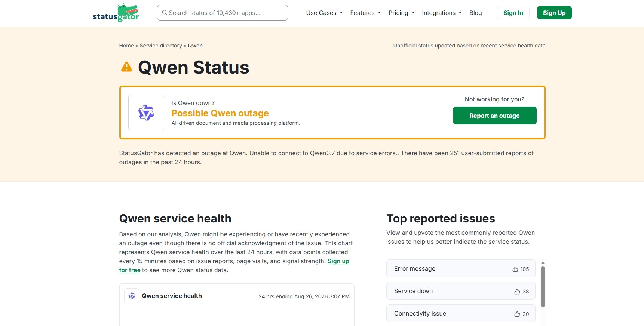
Task: Click the green Sign Up button
Action: coord(554,13)
